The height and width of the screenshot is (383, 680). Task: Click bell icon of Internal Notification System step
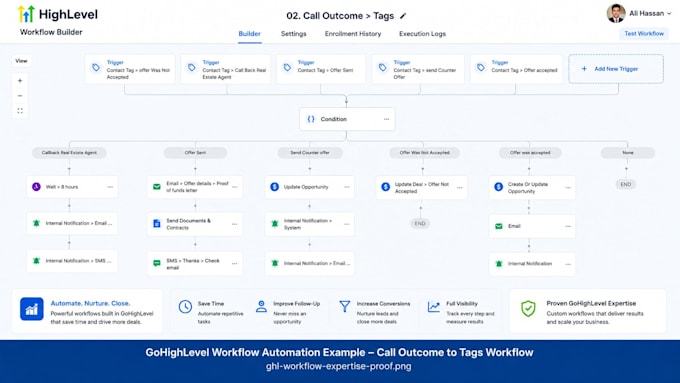coord(275,224)
